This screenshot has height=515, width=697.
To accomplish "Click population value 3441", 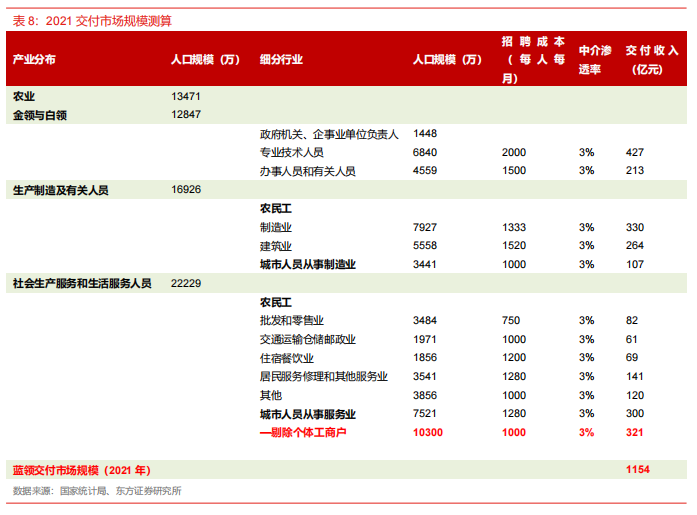I will [x=425, y=264].
